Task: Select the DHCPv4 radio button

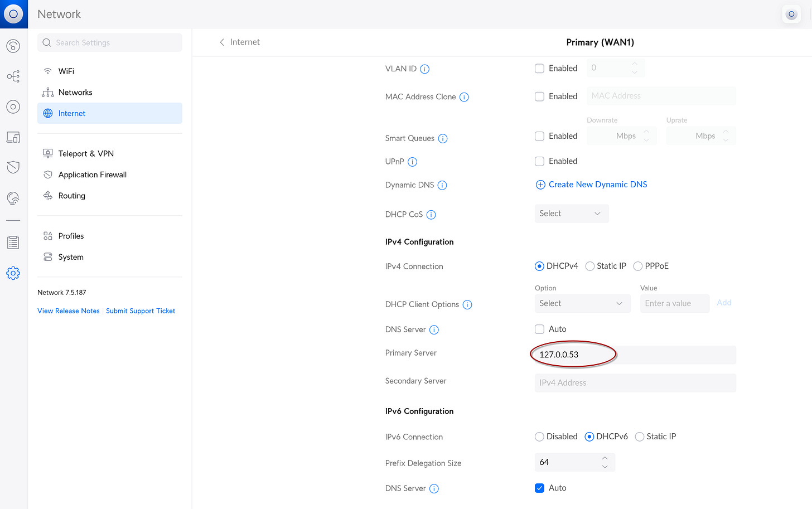Action: 539,266
